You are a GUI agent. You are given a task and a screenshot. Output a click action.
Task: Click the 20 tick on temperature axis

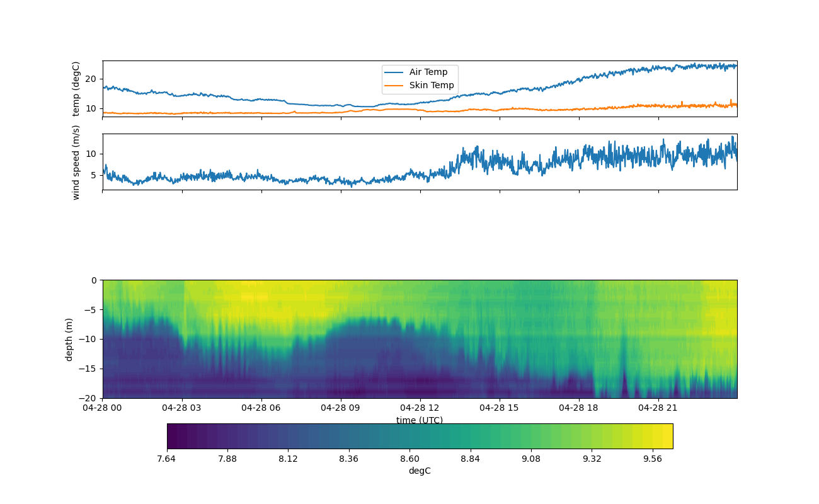(x=90, y=79)
